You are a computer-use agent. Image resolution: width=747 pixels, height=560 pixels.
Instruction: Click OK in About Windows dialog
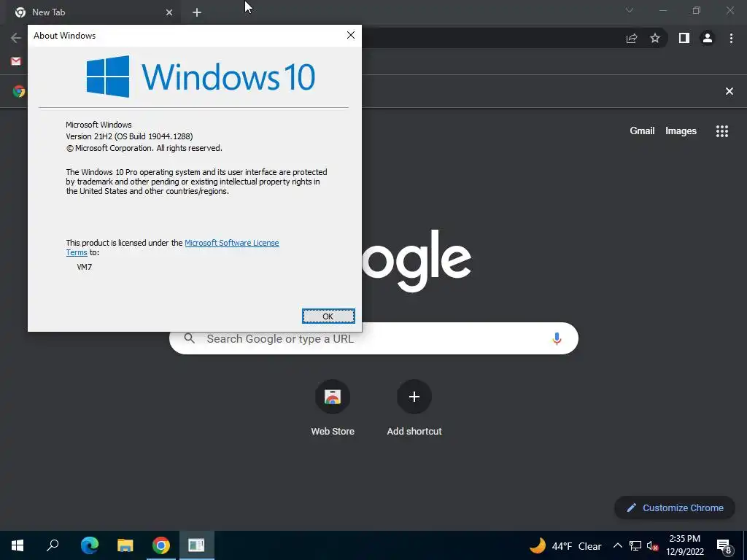coord(328,316)
